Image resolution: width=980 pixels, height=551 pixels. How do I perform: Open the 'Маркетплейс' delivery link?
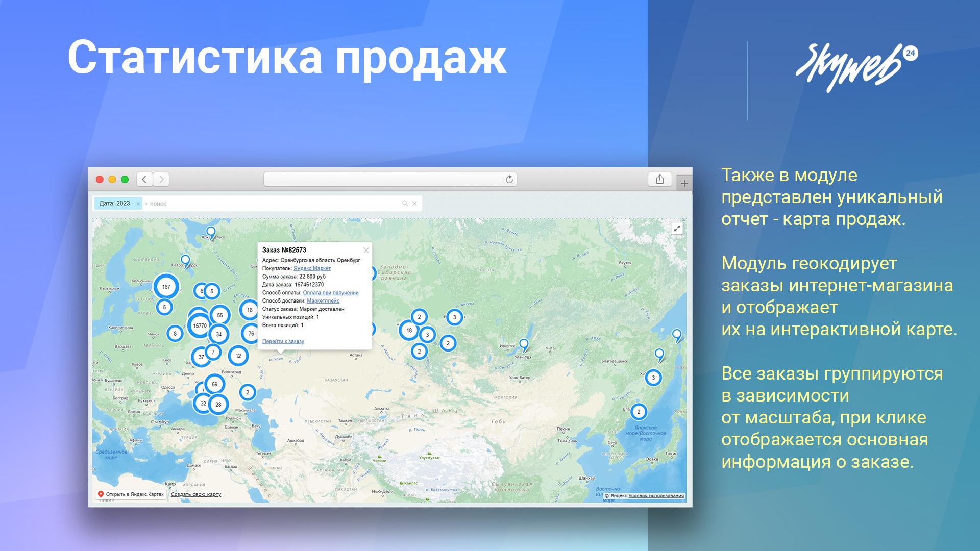click(323, 301)
